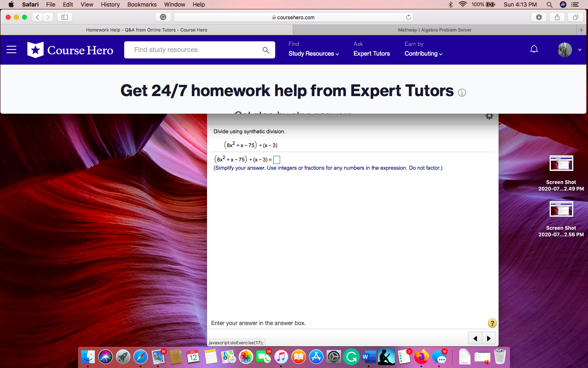Click the magnifier in the study resources search bar

pyautogui.click(x=266, y=50)
